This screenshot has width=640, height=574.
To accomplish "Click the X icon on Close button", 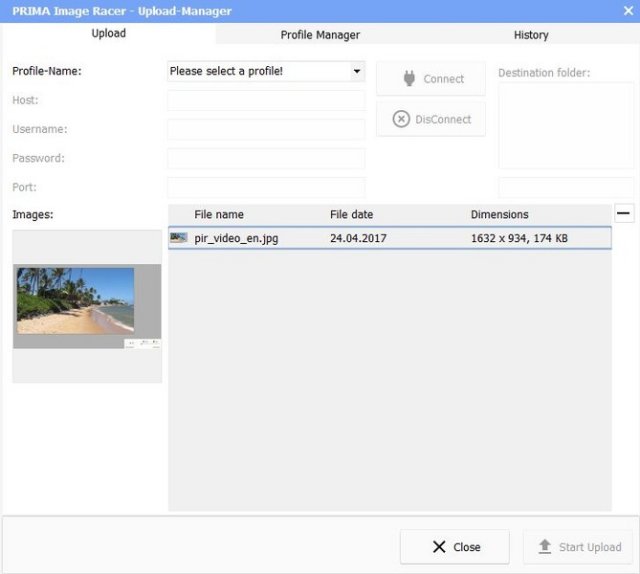I will click(x=439, y=547).
